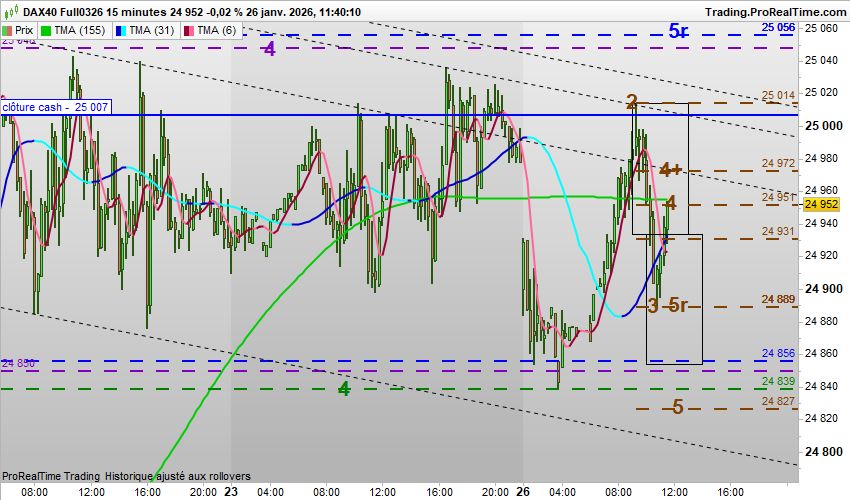Image resolution: width=850 pixels, height=500 pixels.
Task: Click the green-red Prix color swatch
Action: 7,31
